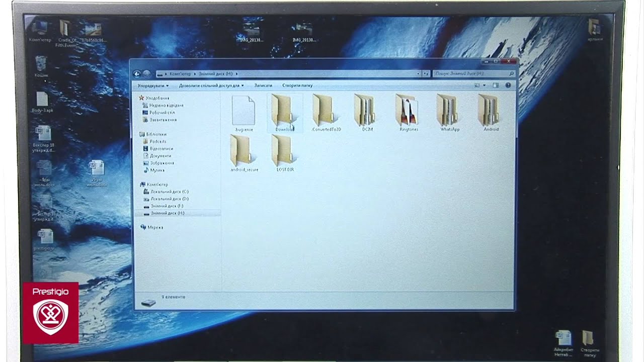The image size is (644, 362).
Task: Click the change view icon
Action: pos(477,85)
